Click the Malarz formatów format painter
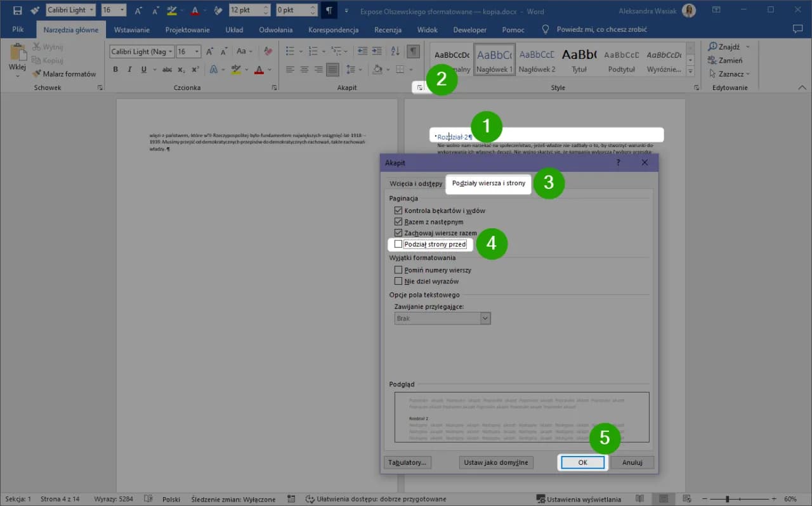 pos(65,74)
